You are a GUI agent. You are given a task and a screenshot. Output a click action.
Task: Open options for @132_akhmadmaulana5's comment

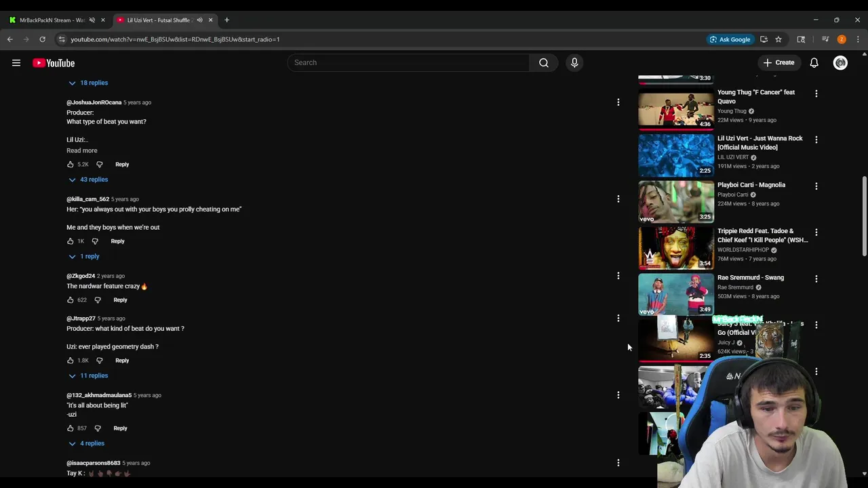pos(618,395)
